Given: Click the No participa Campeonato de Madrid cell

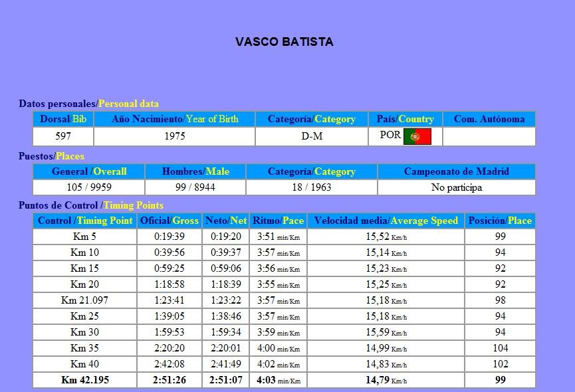Looking at the screenshot, I should click(x=456, y=187).
